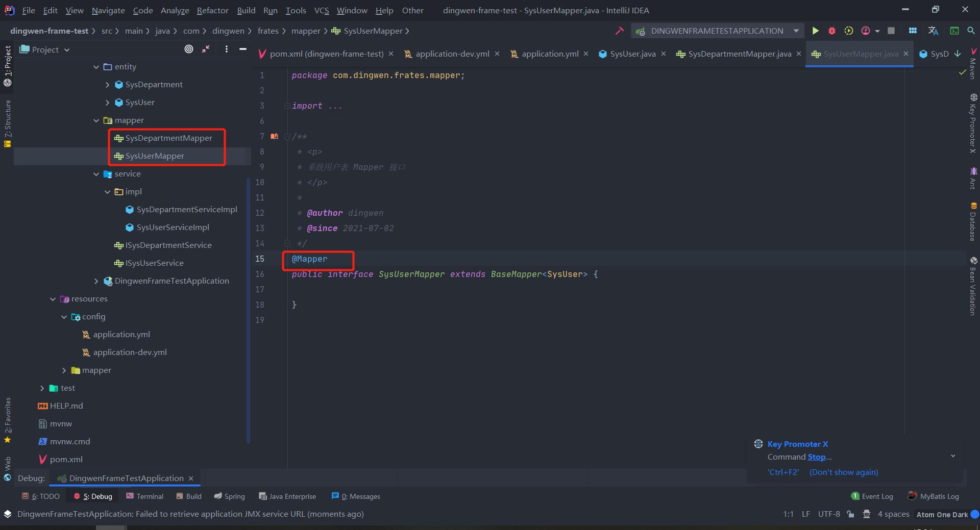Open the Navigate menu
The image size is (980, 530).
click(108, 10)
